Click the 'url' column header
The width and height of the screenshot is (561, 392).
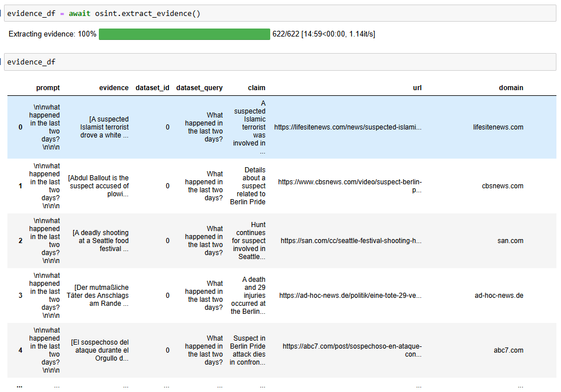(x=417, y=88)
